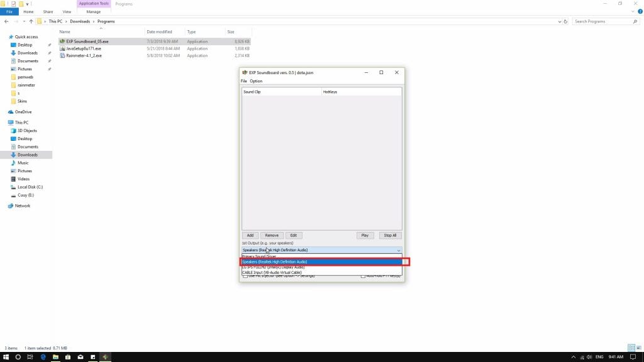The width and height of the screenshot is (644, 362).
Task: Click the Sound Clip column header
Action: pos(281,92)
